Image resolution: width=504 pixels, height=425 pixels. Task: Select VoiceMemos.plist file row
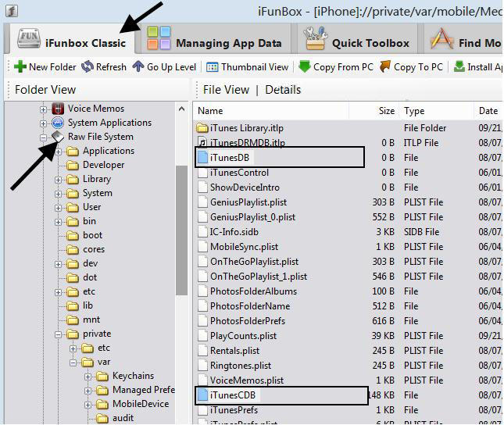(349, 380)
